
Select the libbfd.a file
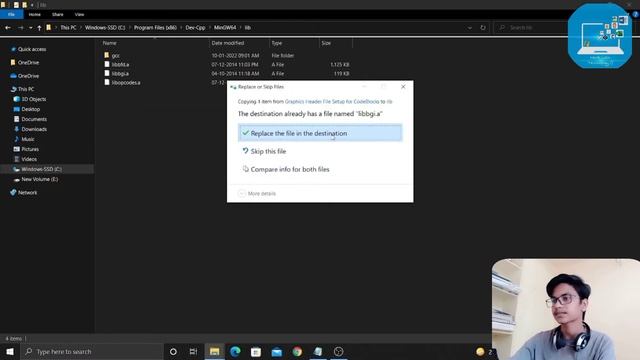pyautogui.click(x=120, y=64)
